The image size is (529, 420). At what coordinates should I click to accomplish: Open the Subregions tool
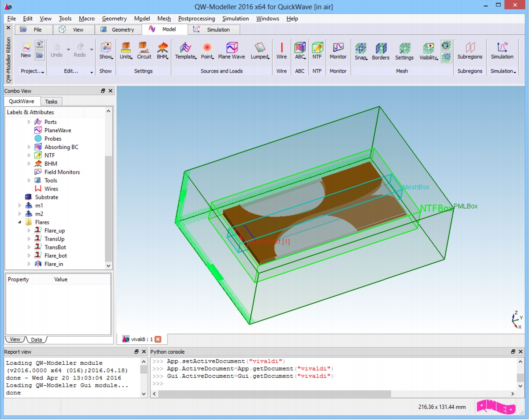tap(470, 51)
